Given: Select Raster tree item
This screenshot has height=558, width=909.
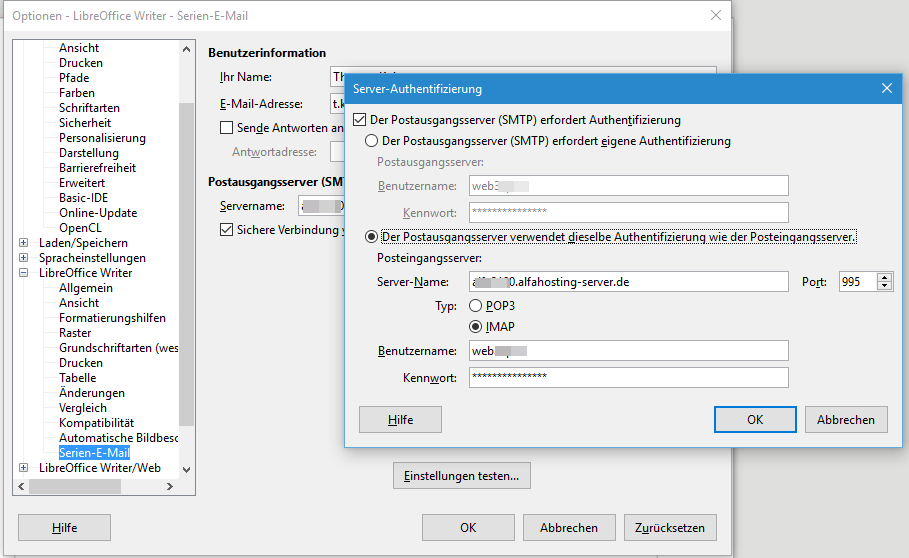Looking at the screenshot, I should click(x=75, y=333).
